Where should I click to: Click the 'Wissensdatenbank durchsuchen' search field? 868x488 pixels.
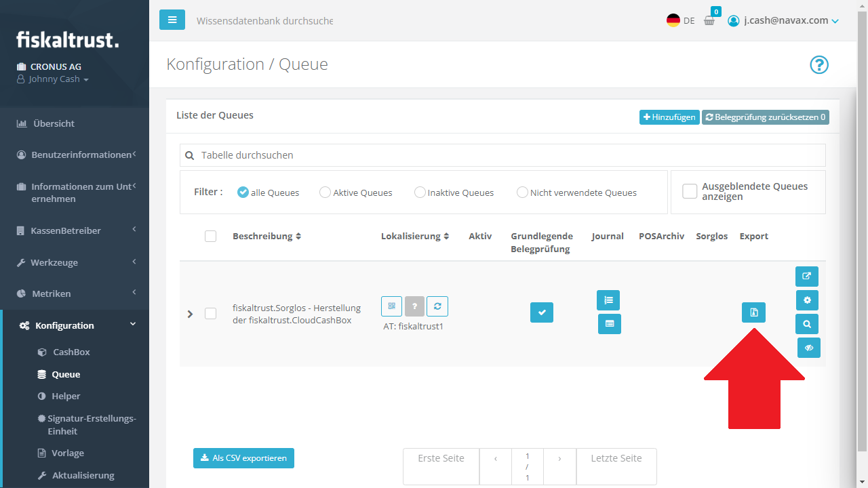pyautogui.click(x=264, y=21)
